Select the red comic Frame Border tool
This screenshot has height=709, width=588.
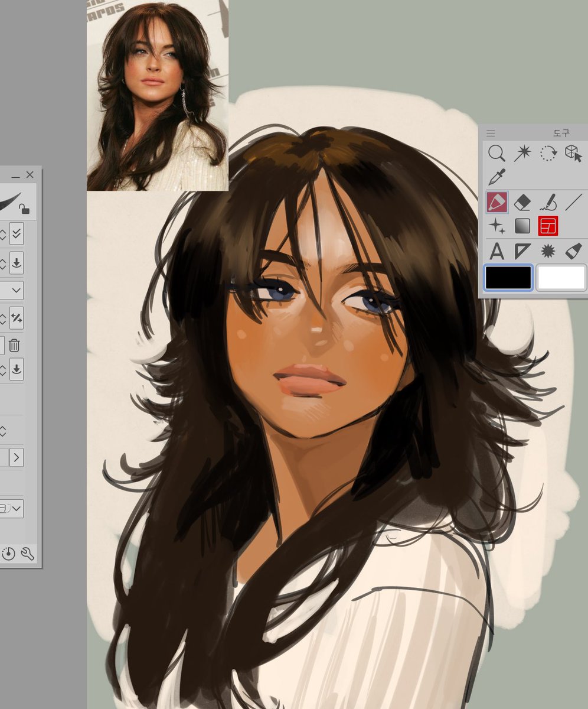click(x=548, y=226)
